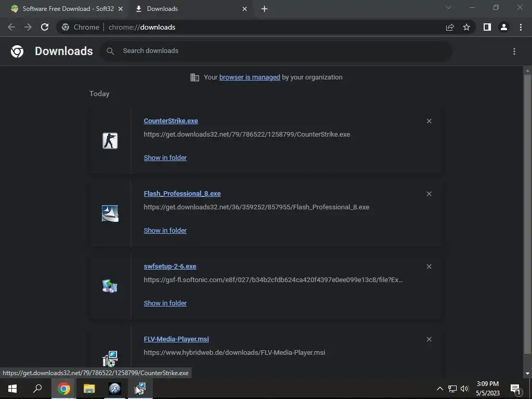This screenshot has height=399, width=532.
Task: Remove Flash_Professional_8.exe from the list
Action: coord(429,194)
